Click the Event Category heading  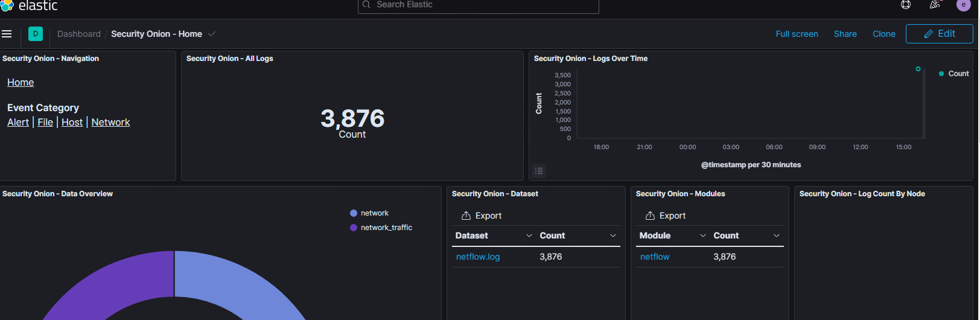click(x=43, y=107)
